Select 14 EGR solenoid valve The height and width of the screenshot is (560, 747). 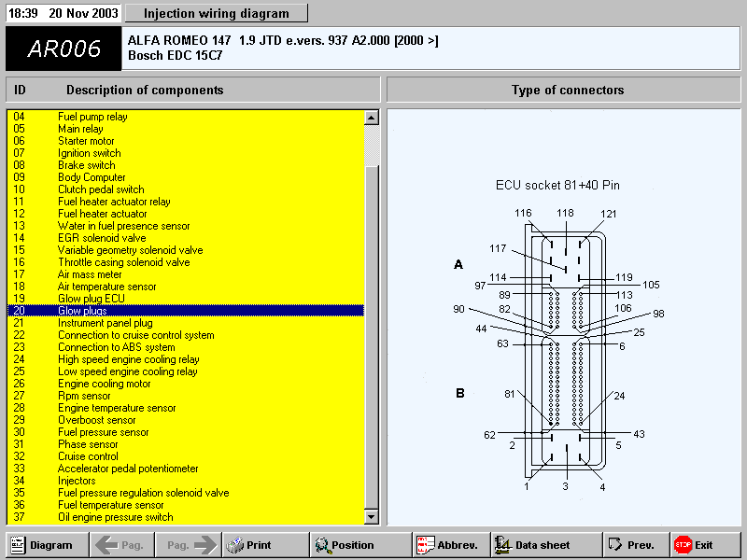click(186, 238)
